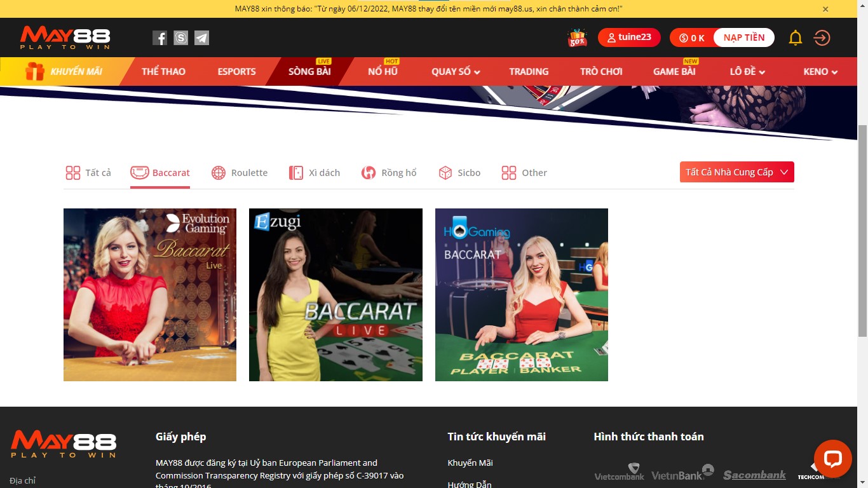Click the footer MAY88 logo
The image size is (868, 488).
point(64,444)
